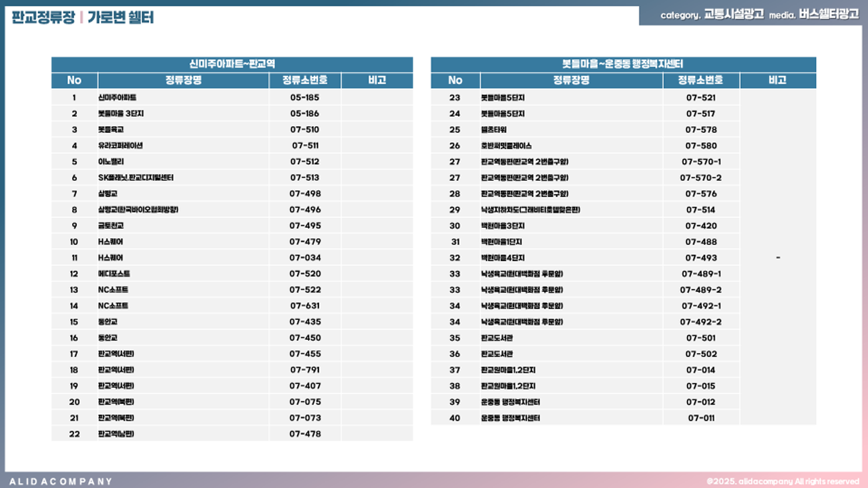Select the 봇들마을~운중동 행정복지센터 table header
The width and height of the screenshot is (868, 488).
(623, 64)
